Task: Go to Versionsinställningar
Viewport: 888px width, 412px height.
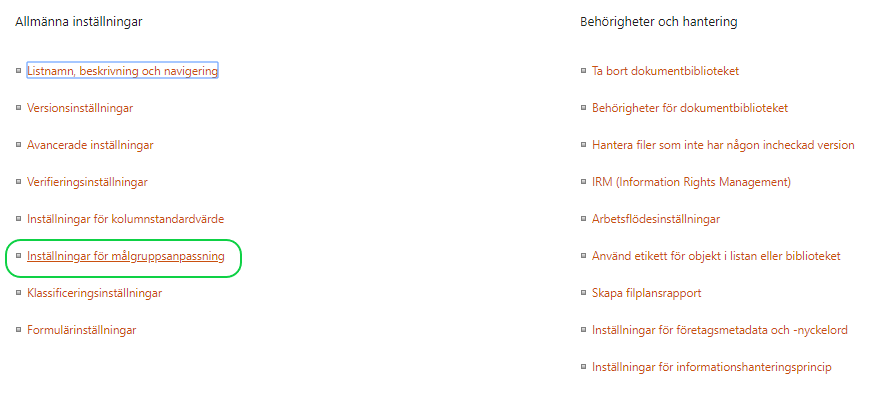Action: click(x=80, y=108)
